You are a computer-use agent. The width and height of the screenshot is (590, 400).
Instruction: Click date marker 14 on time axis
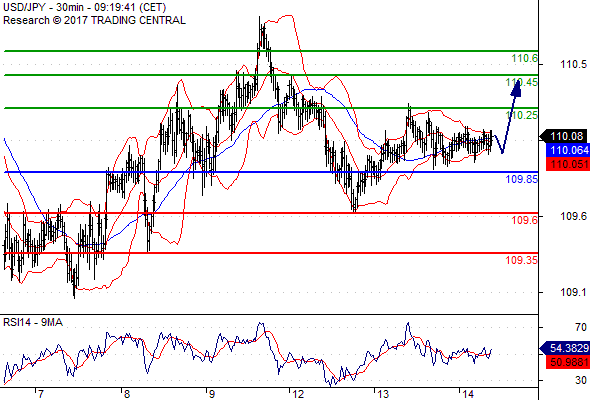[468, 394]
